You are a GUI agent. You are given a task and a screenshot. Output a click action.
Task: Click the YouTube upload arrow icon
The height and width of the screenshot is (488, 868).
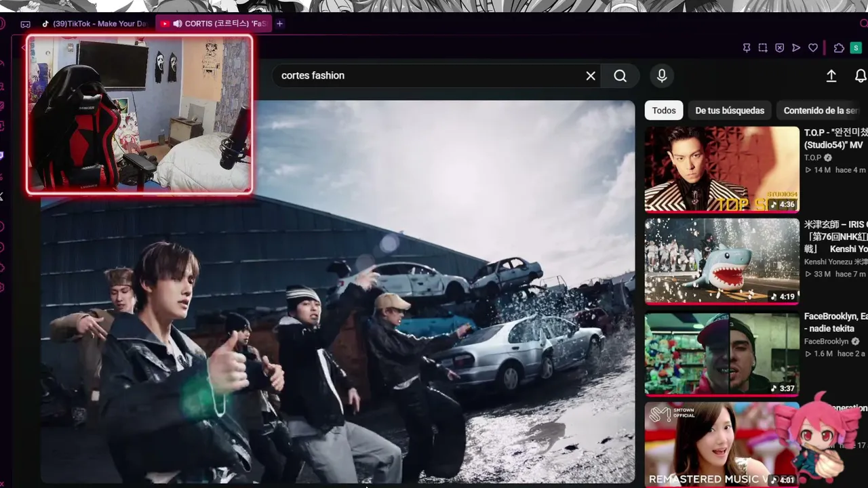tap(831, 76)
